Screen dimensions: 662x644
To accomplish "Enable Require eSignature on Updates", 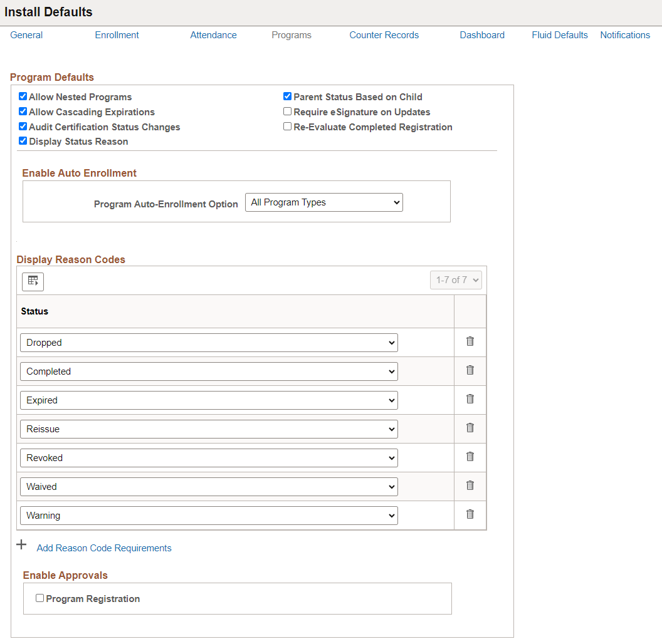I will pyautogui.click(x=288, y=112).
